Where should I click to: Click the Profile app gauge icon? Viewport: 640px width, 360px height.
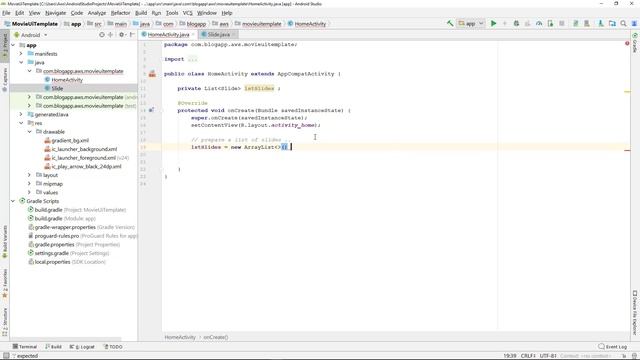[x=539, y=24]
